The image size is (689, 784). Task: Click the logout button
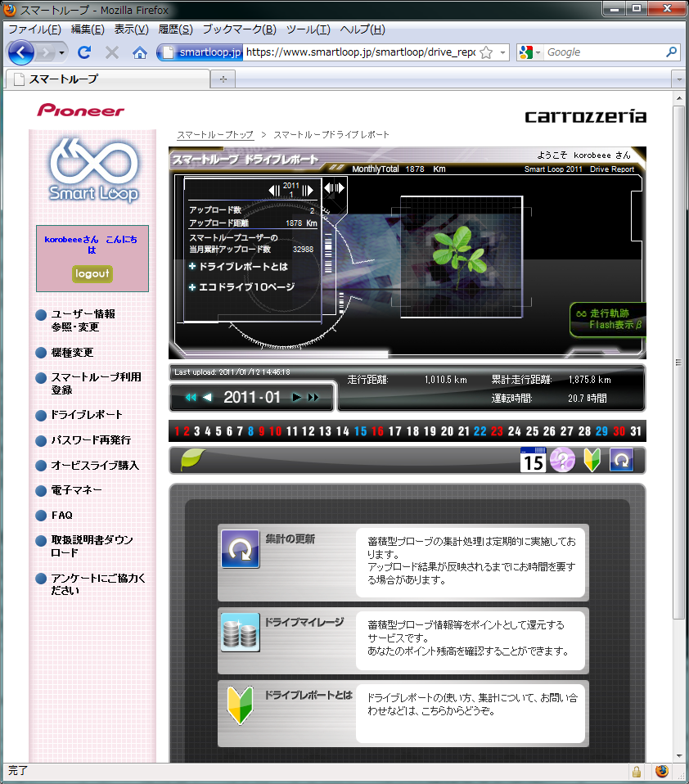click(92, 273)
